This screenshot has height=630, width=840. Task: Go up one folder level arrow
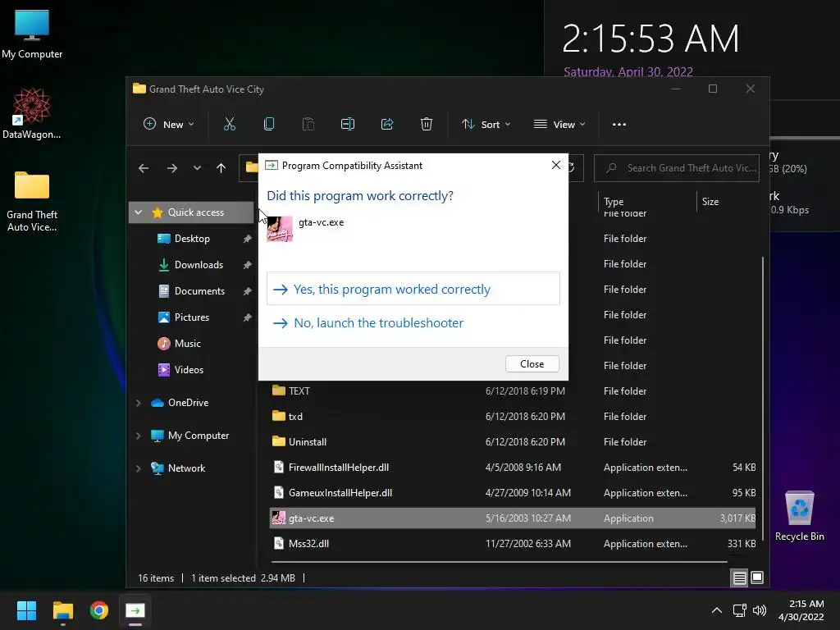click(221, 168)
